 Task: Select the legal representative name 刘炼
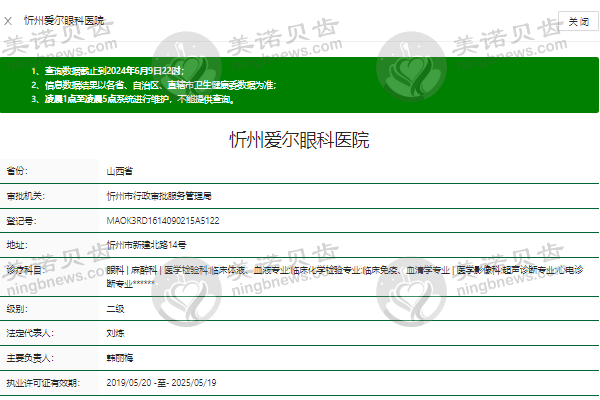(116, 333)
